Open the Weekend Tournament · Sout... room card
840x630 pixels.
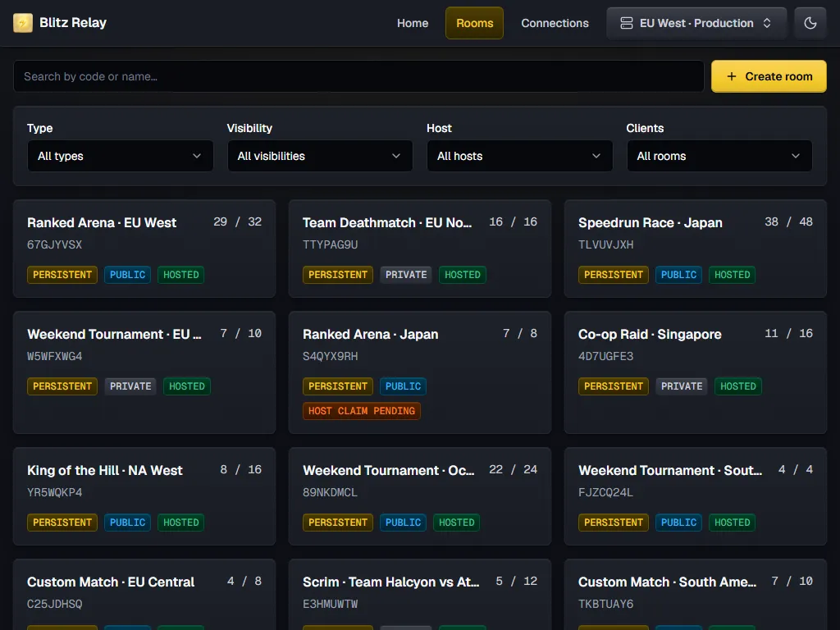[x=695, y=496]
